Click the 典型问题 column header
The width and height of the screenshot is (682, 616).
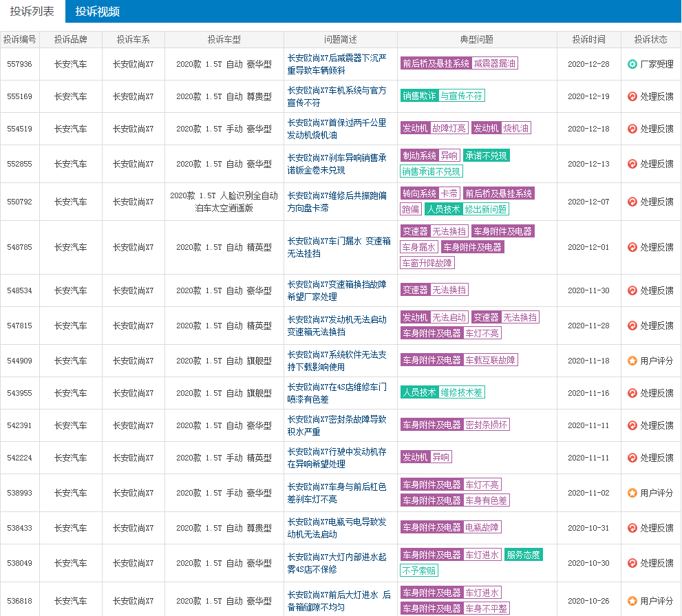click(477, 40)
